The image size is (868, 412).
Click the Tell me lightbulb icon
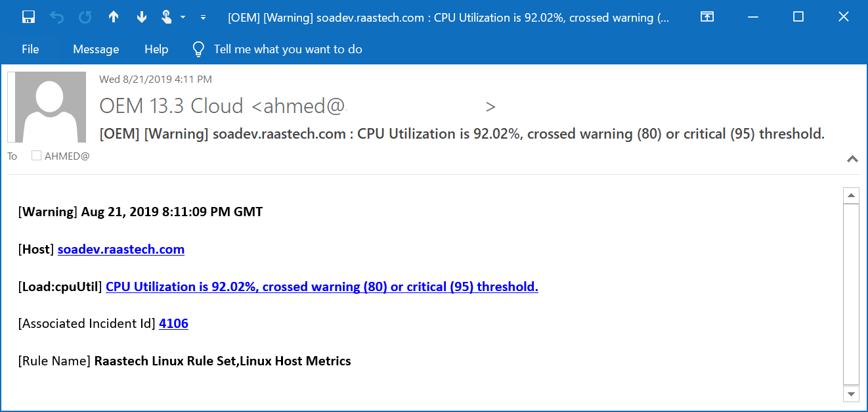coord(198,49)
